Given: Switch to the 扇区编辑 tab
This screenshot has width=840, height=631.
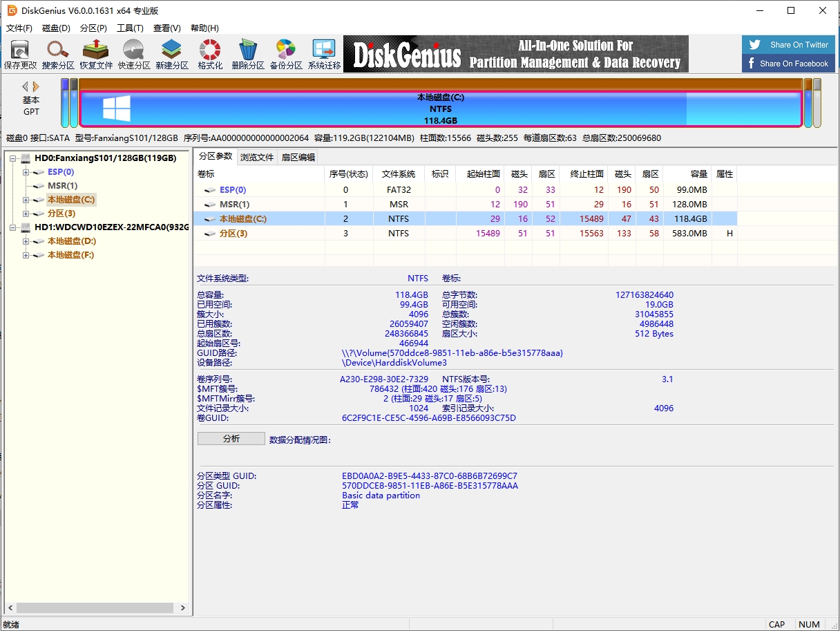Looking at the screenshot, I should coord(298,157).
